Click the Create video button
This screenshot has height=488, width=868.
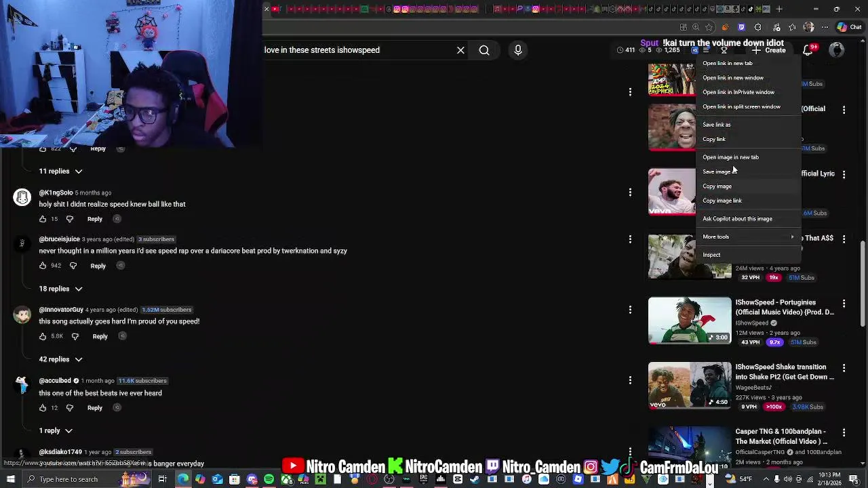coord(768,50)
